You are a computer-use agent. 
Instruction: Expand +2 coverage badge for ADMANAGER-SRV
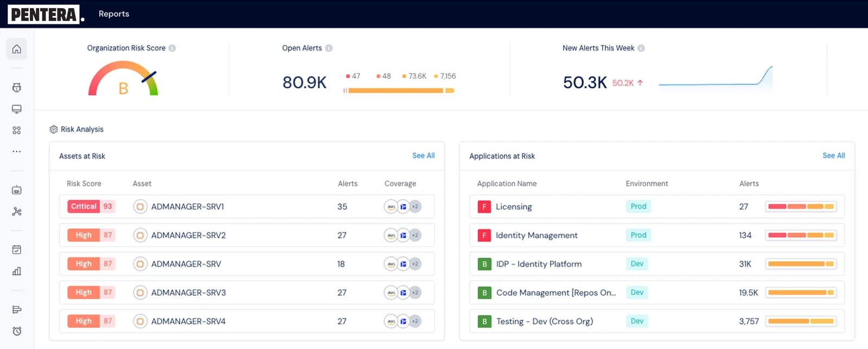click(x=415, y=264)
